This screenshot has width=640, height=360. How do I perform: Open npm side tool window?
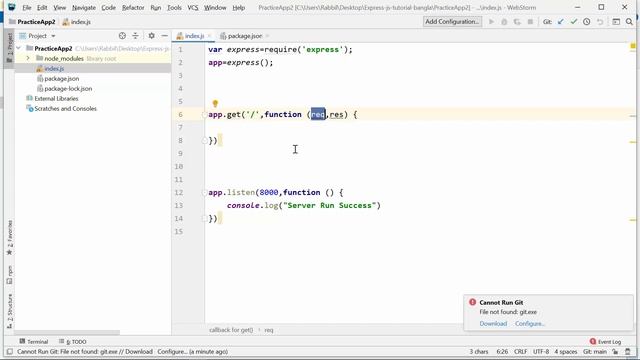pyautogui.click(x=9, y=275)
